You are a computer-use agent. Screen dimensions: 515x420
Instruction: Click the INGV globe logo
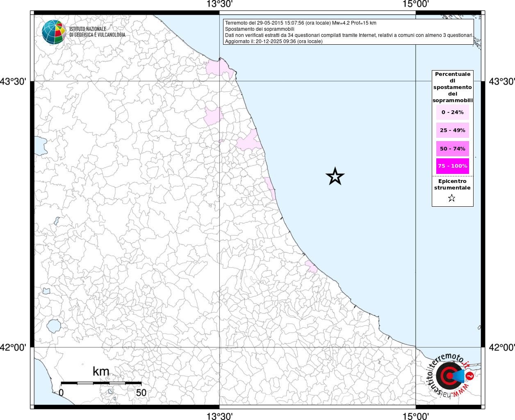tap(54, 32)
